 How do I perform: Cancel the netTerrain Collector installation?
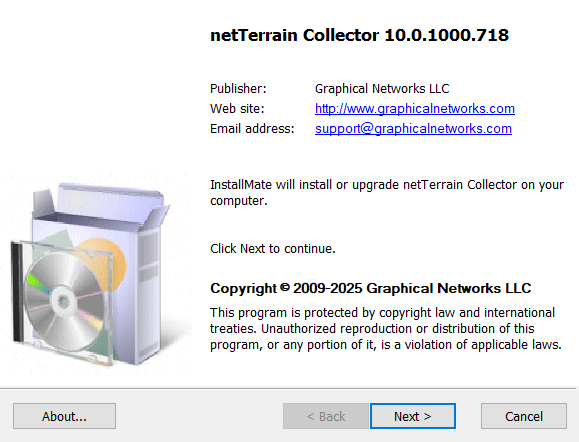coord(524,416)
